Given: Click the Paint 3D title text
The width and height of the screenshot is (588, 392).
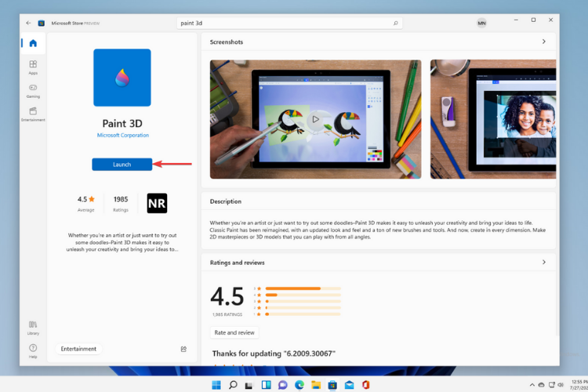Looking at the screenshot, I should [x=122, y=123].
